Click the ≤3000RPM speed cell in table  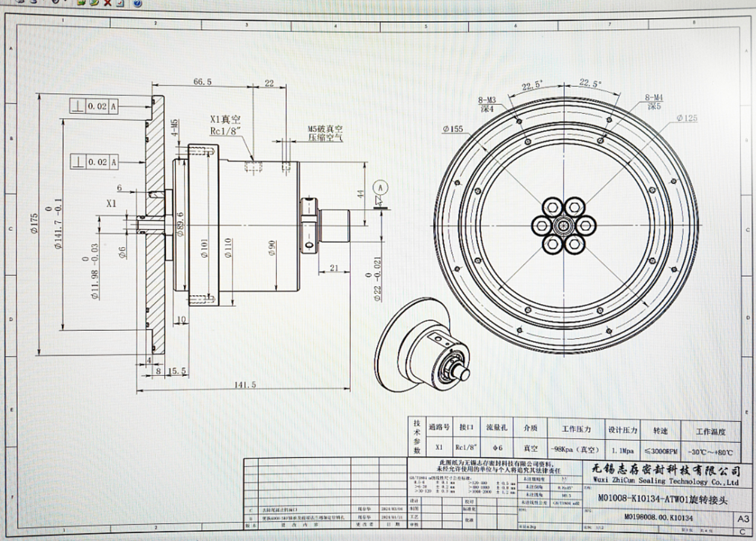pyautogui.click(x=660, y=451)
